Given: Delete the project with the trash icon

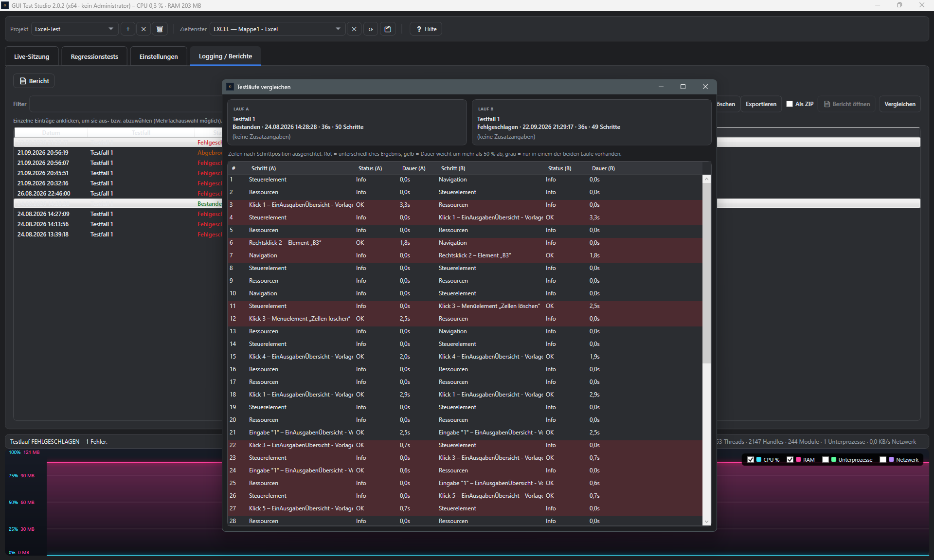Looking at the screenshot, I should pyautogui.click(x=160, y=29).
